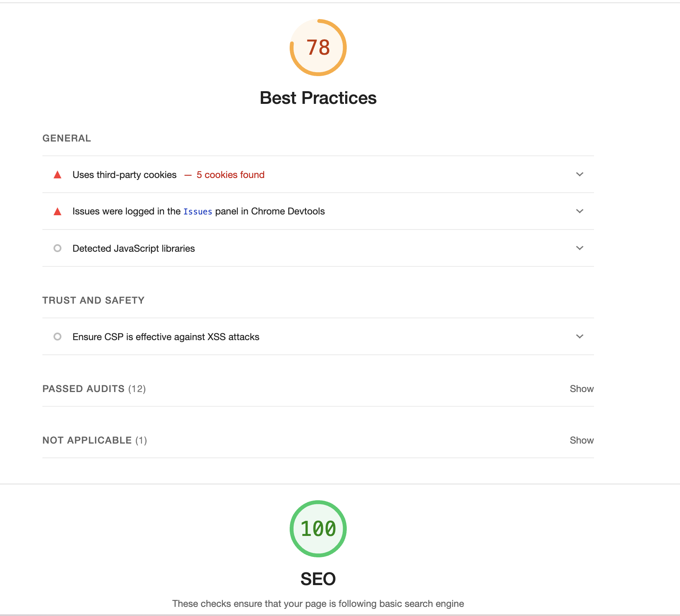
Task: Open the blue Issues link
Action: point(198,212)
